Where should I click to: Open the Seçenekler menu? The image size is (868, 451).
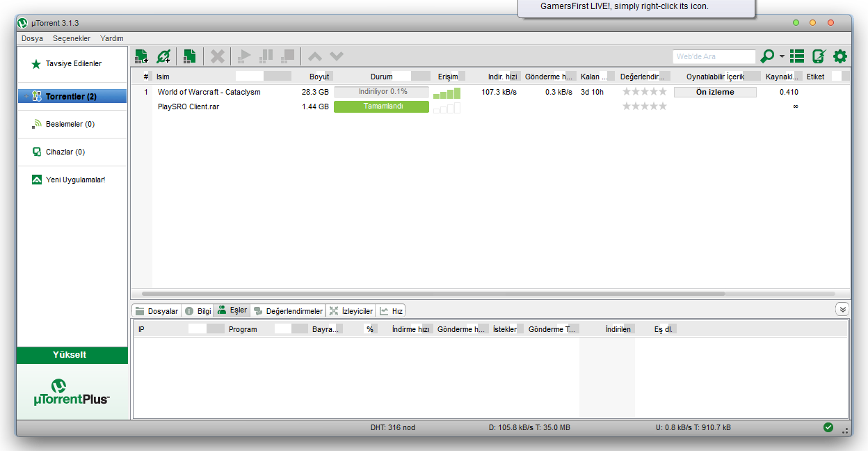coord(72,38)
